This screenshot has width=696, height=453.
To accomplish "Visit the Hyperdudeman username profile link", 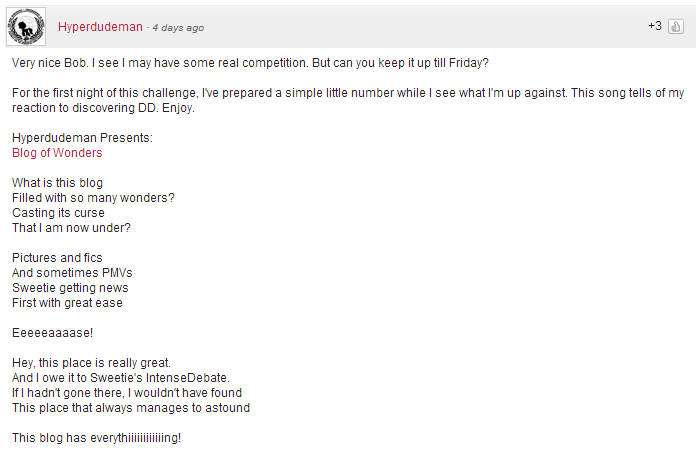I will click(x=100, y=27).
